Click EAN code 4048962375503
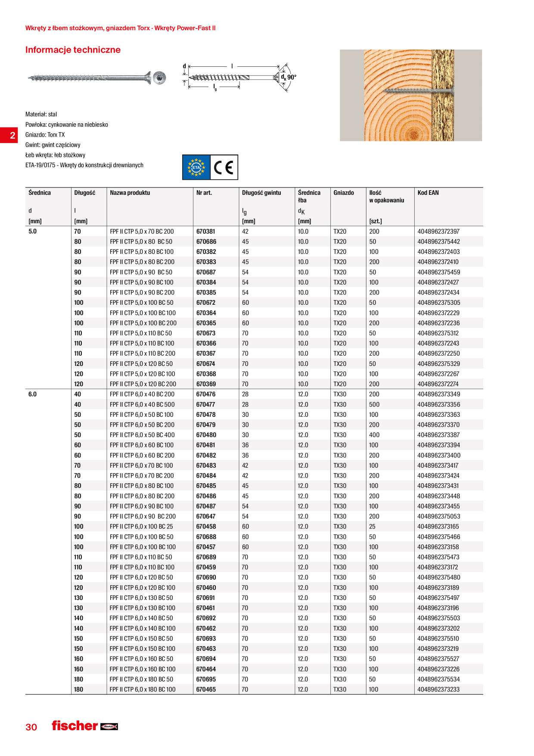Image resolution: width=534 pixels, height=756 pixels. click(438, 618)
